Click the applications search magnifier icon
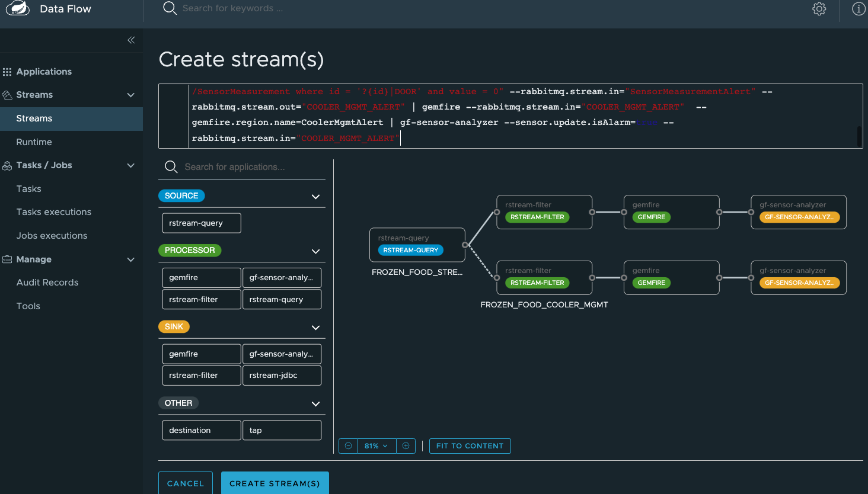 coord(171,167)
